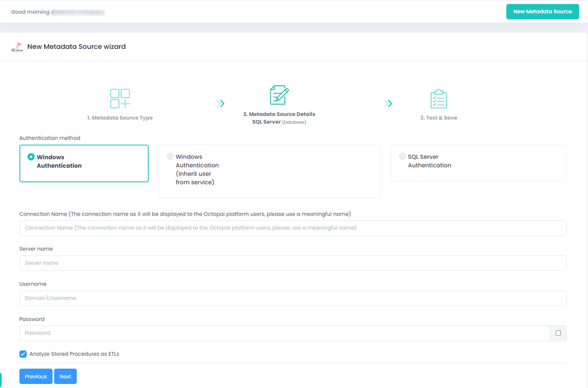Click the 1. Metadata Source Type step label
Screen dimensions: 588x388
pos(120,118)
